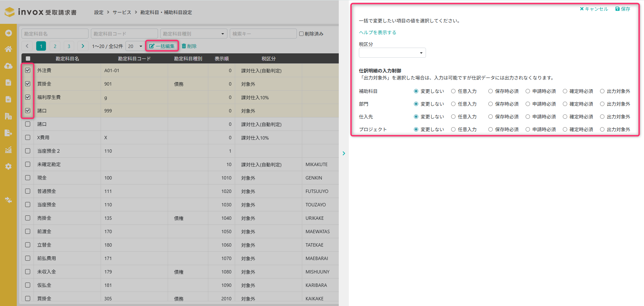The width and height of the screenshot is (644, 306).
Task: Click the file export icon in the sidebar
Action: (8, 133)
